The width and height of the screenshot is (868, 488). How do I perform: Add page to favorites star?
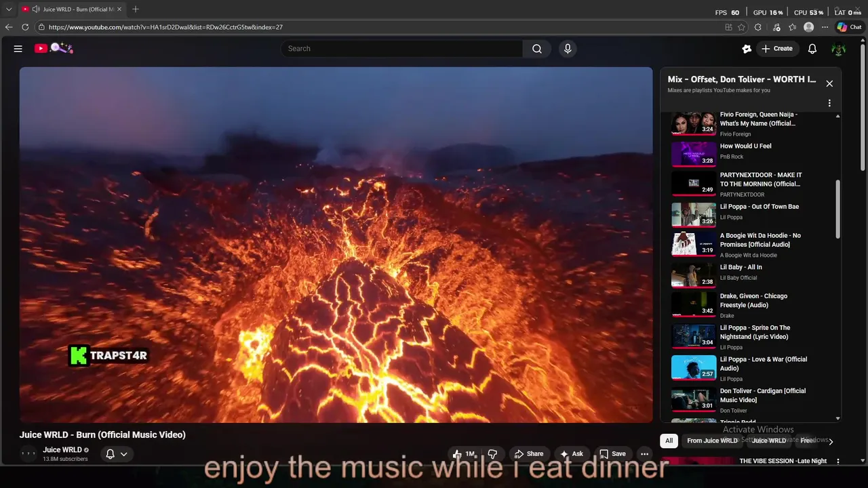(x=741, y=27)
